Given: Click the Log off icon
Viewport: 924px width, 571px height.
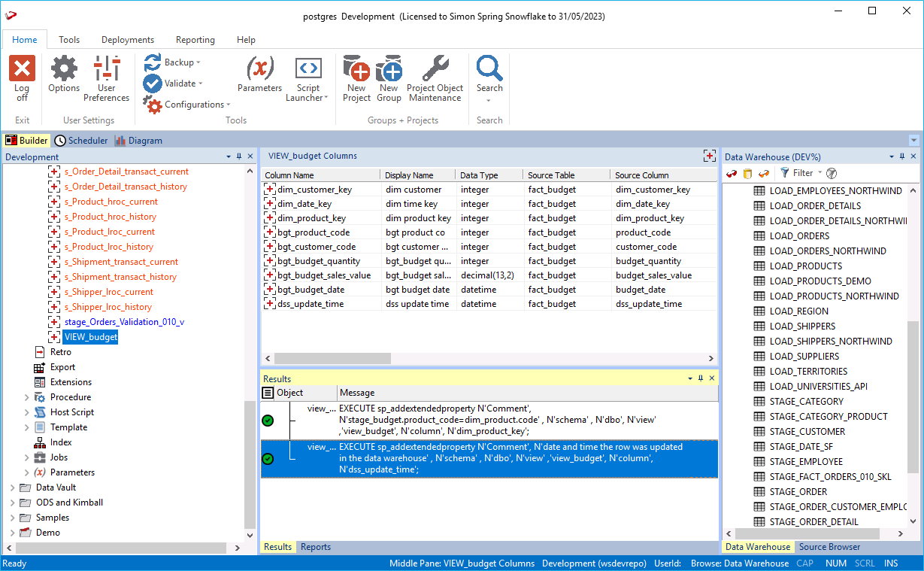Looking at the screenshot, I should [x=22, y=69].
